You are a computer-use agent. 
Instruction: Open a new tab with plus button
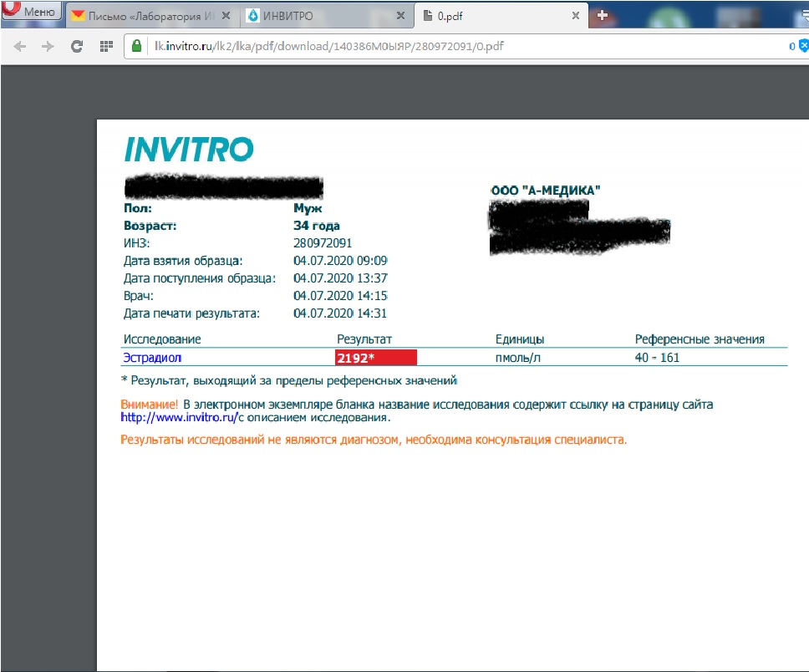tap(602, 16)
